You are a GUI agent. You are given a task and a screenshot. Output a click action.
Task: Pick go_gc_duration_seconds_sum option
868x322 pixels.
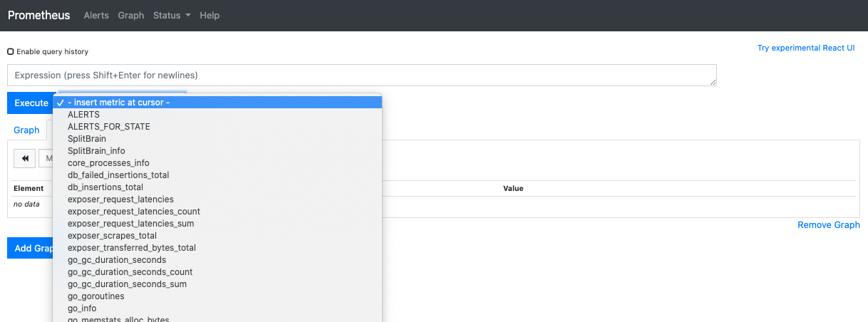click(217, 284)
